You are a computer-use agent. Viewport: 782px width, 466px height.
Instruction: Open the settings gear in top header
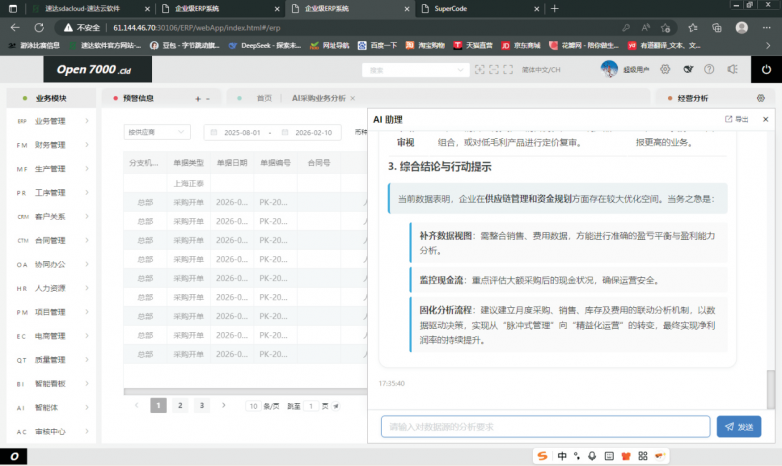(x=666, y=70)
